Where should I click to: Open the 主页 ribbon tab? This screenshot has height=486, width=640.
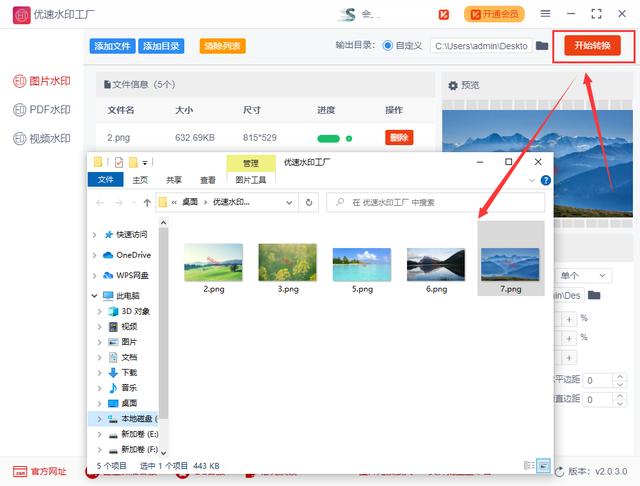click(x=140, y=180)
